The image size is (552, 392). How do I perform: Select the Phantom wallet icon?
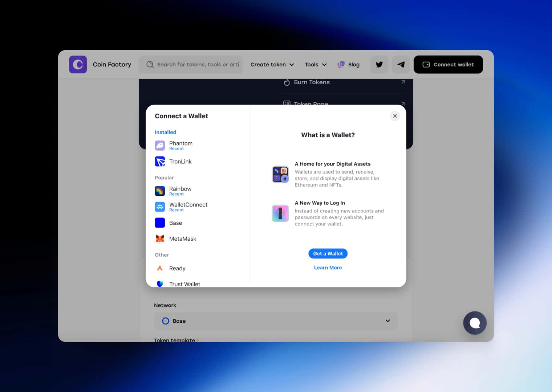point(160,146)
